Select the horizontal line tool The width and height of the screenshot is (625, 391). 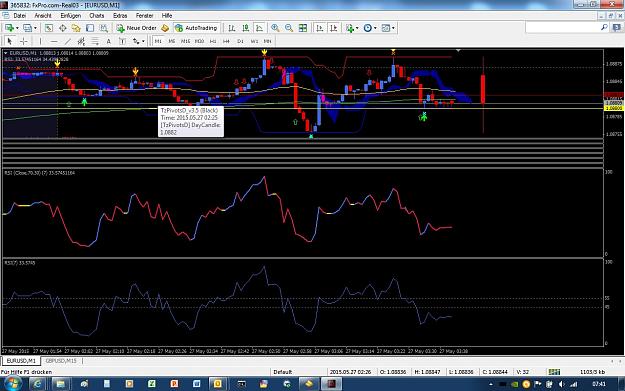[x=54, y=41]
